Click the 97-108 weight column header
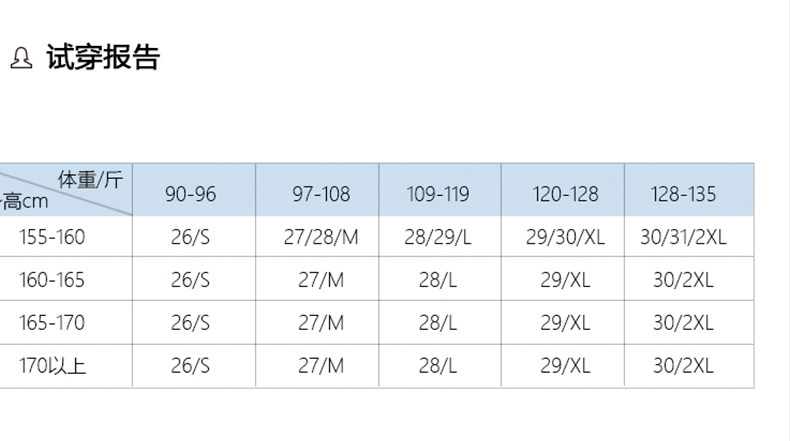Image resolution: width=790 pixels, height=441 pixels. [321, 194]
